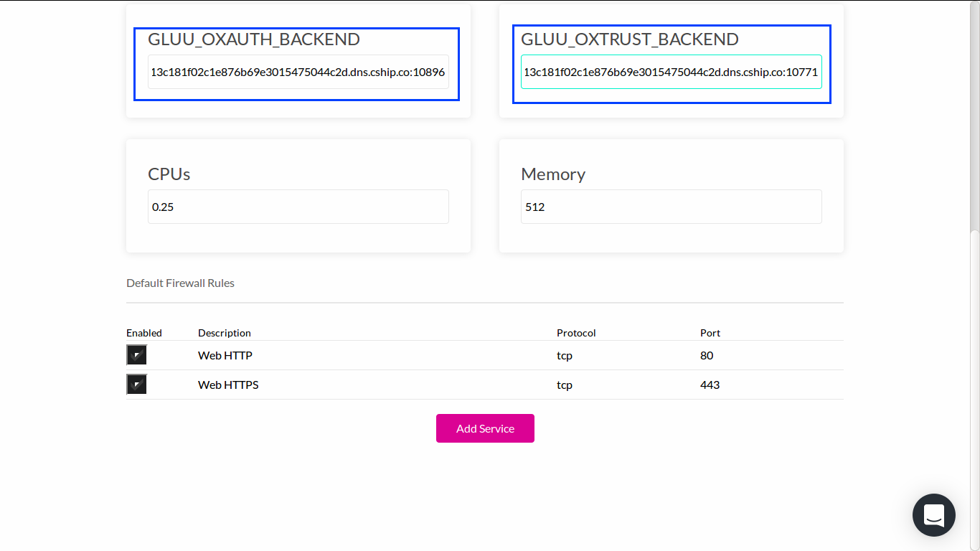Viewport: 980px width, 551px height.
Task: Open the live chat support bubble
Action: (x=933, y=515)
